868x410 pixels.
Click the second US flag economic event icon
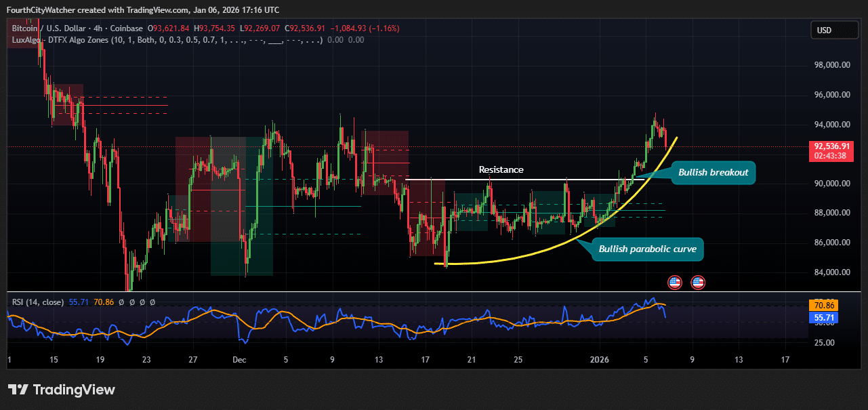(697, 282)
